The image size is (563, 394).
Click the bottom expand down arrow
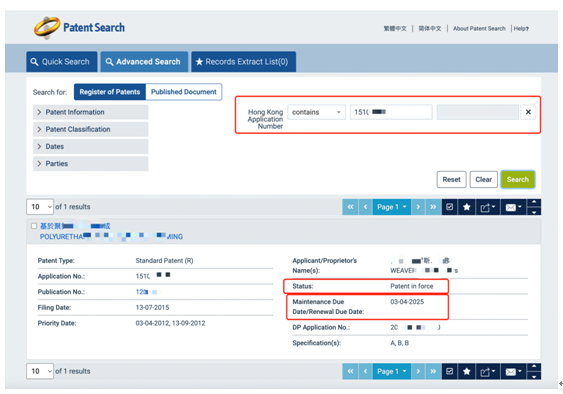534,376
